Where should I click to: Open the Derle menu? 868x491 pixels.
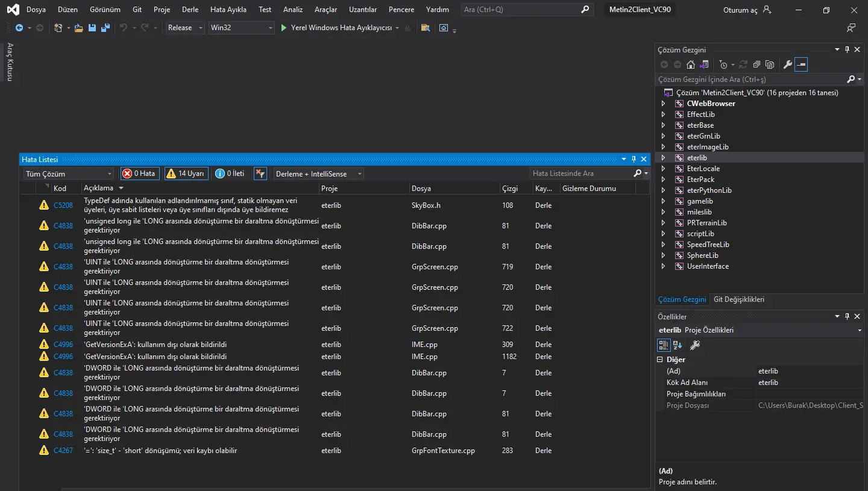[190, 10]
